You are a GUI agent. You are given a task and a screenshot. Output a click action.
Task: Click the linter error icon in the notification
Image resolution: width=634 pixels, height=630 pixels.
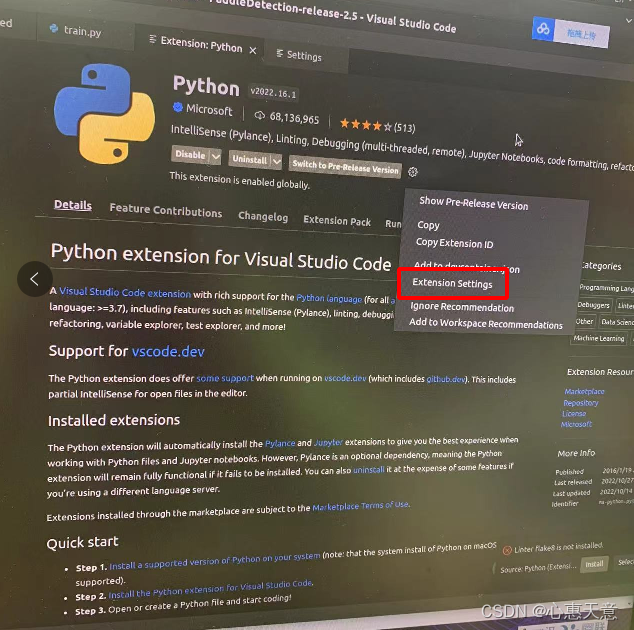[507, 550]
